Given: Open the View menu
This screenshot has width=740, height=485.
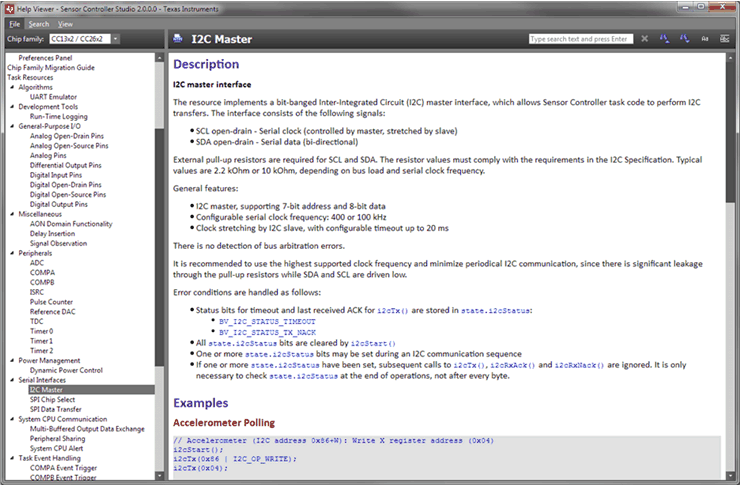Looking at the screenshot, I should pyautogui.click(x=65, y=24).
